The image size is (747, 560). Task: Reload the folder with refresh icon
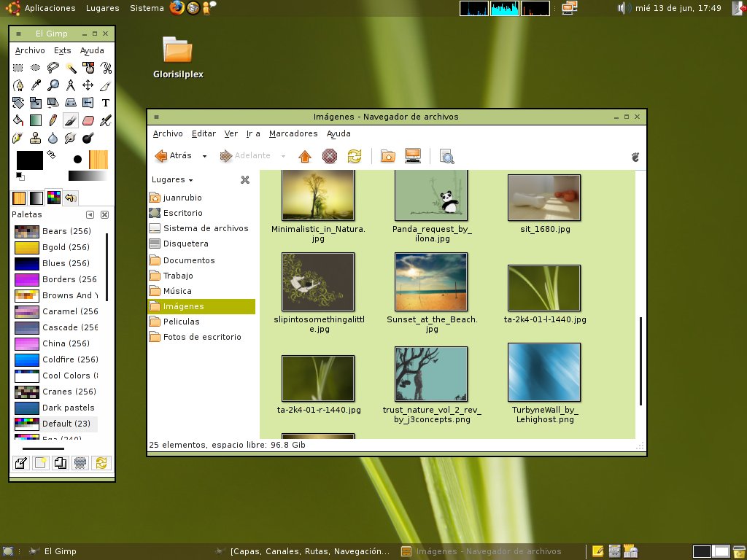[x=355, y=156]
